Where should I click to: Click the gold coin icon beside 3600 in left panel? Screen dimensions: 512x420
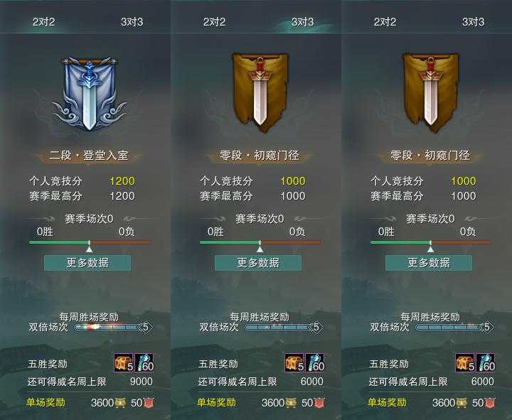point(120,403)
